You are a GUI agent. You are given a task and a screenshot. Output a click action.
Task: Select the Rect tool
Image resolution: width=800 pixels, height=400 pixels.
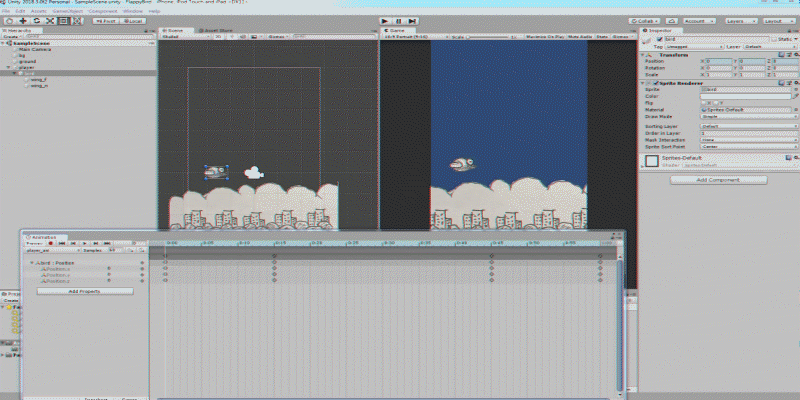click(63, 21)
